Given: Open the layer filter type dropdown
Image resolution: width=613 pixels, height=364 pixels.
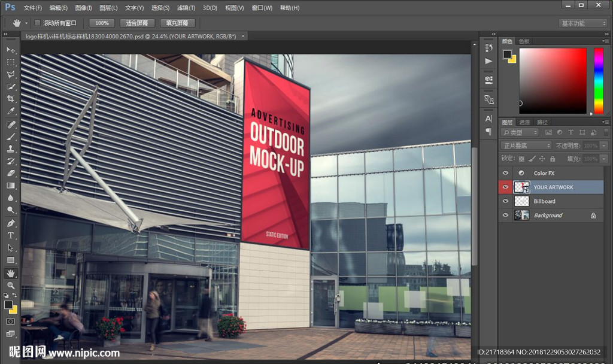Looking at the screenshot, I should tap(520, 132).
